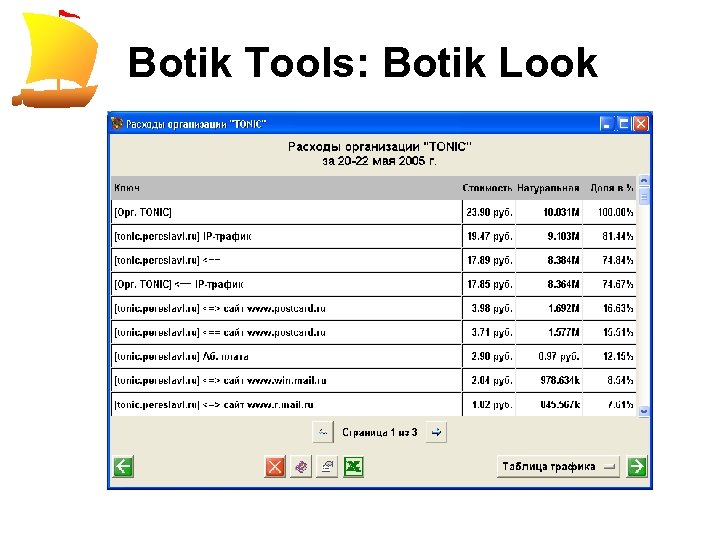The height and width of the screenshot is (540, 720).
Task: Click the vertical scrollbar thumb
Action: pos(644,197)
